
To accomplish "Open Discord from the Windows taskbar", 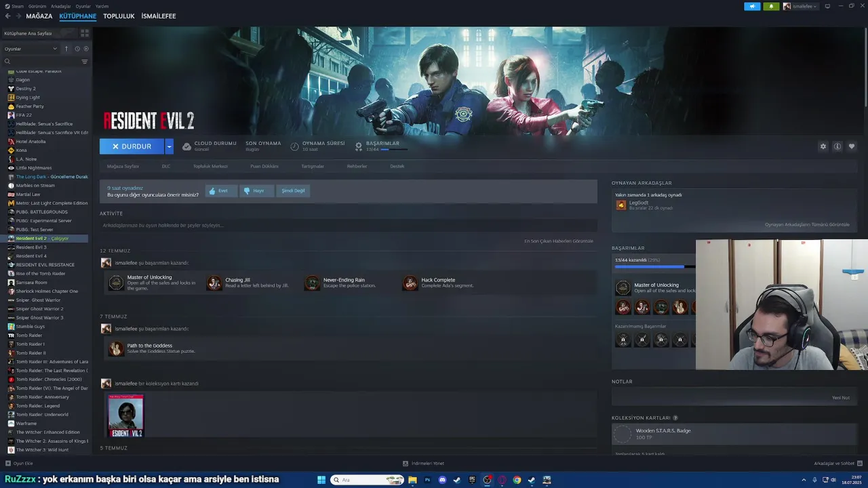I will [442, 480].
